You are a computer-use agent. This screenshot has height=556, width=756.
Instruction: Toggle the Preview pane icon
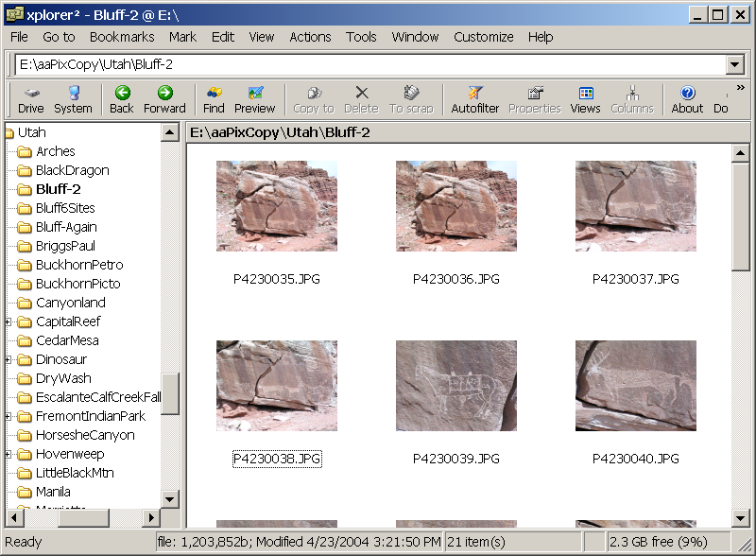[254, 99]
